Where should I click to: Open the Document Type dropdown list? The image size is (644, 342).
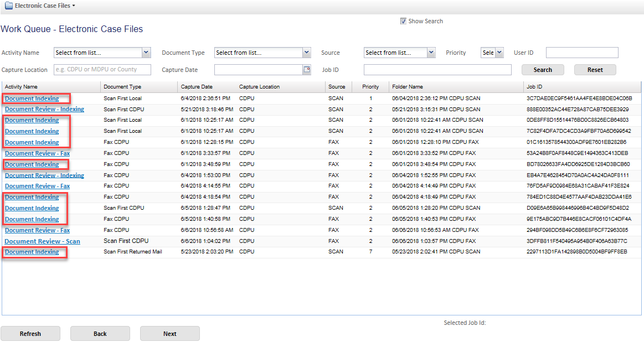tap(306, 53)
